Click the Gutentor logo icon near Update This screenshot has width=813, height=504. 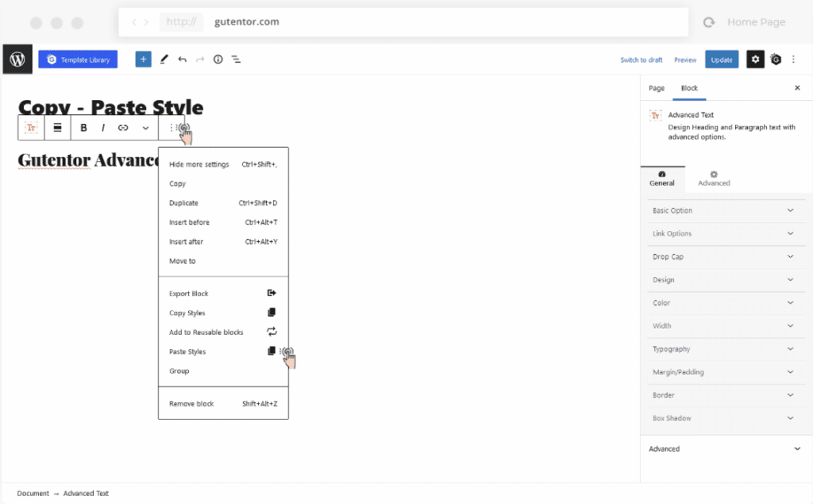click(x=776, y=59)
